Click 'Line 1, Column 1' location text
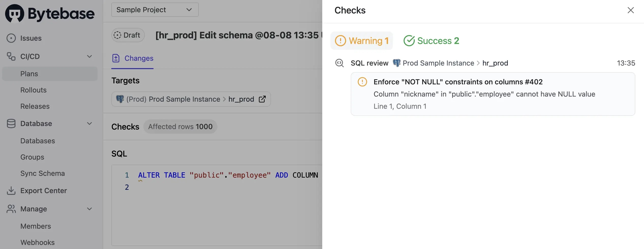Screen dimensions: 644x249 pyautogui.click(x=400, y=106)
